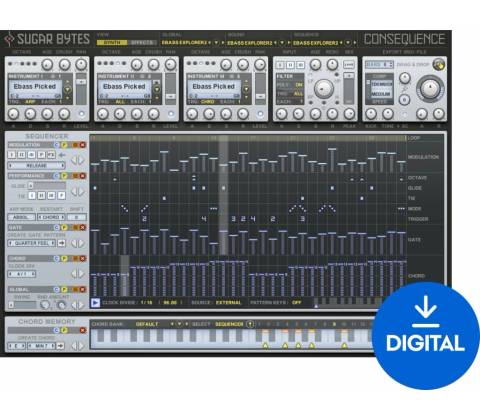480x420 pixels.
Task: Clear the Global row with red X
Action: click(x=82, y=289)
